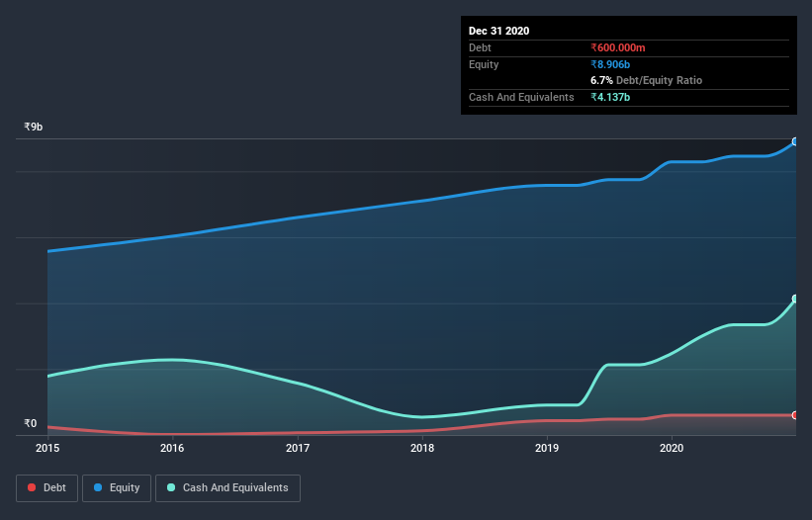Screen dimensions: 812x520
Task: Click the red Debt legend dot
Action: 32,487
